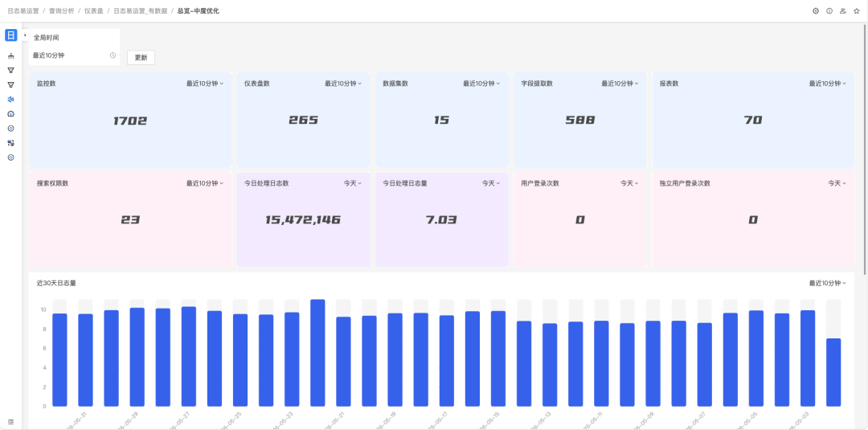Click the 近30天日志量 chart title

[56, 283]
